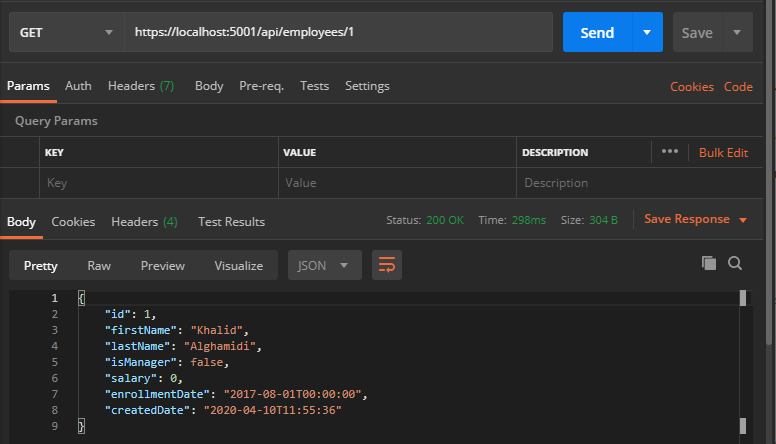Switch to the Preview view
Screen dimensions: 776x444
(163, 266)
